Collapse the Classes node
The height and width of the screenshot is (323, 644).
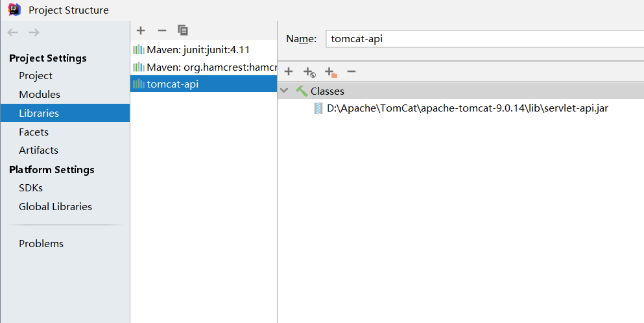point(284,91)
